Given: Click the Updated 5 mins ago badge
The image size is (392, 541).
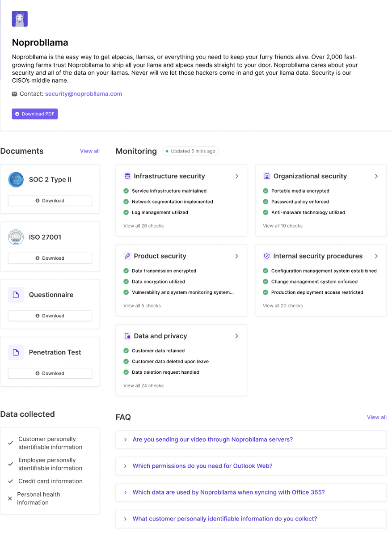Looking at the screenshot, I should tap(190, 151).
